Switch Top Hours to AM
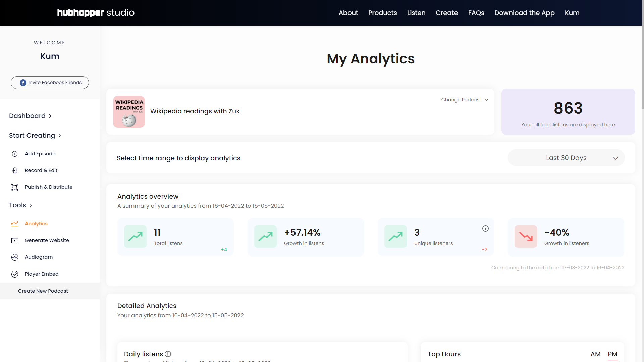644x362 pixels. [x=595, y=354]
